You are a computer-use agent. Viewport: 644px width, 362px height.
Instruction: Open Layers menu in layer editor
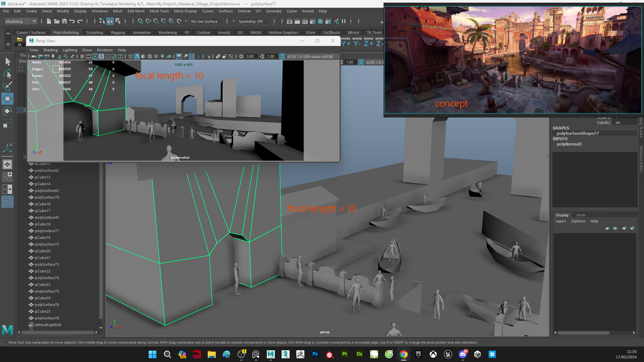coord(561,221)
